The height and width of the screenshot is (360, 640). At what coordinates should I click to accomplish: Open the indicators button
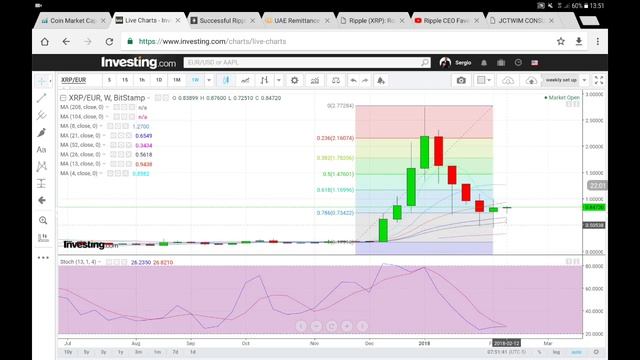(x=315, y=80)
